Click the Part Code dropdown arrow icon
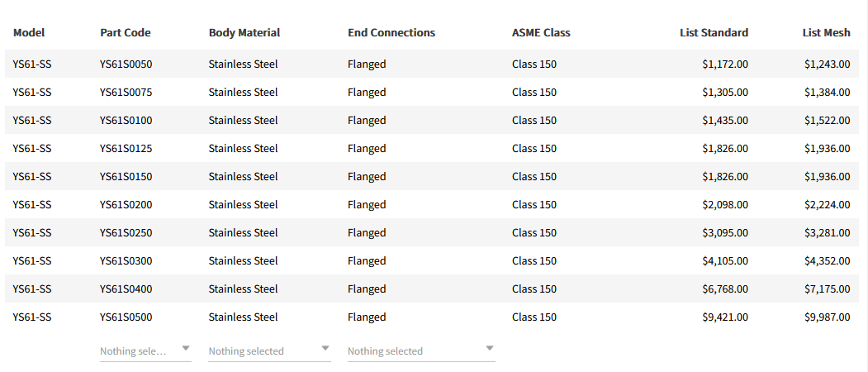868x372 pixels. click(x=186, y=348)
